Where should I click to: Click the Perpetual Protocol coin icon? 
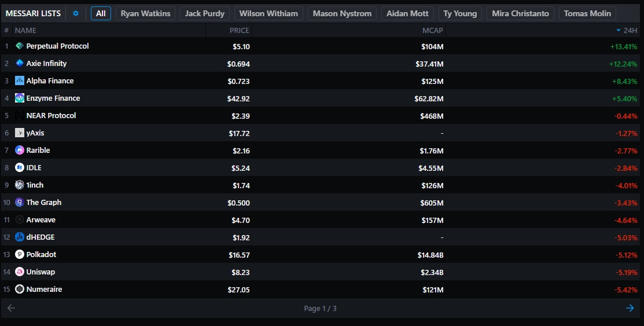19,46
